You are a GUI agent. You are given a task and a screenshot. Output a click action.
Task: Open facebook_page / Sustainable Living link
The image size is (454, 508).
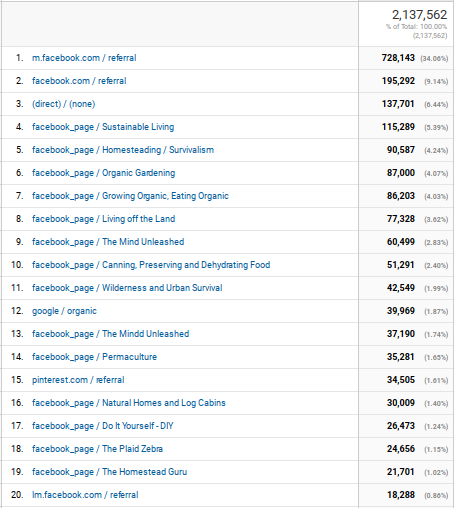103,127
